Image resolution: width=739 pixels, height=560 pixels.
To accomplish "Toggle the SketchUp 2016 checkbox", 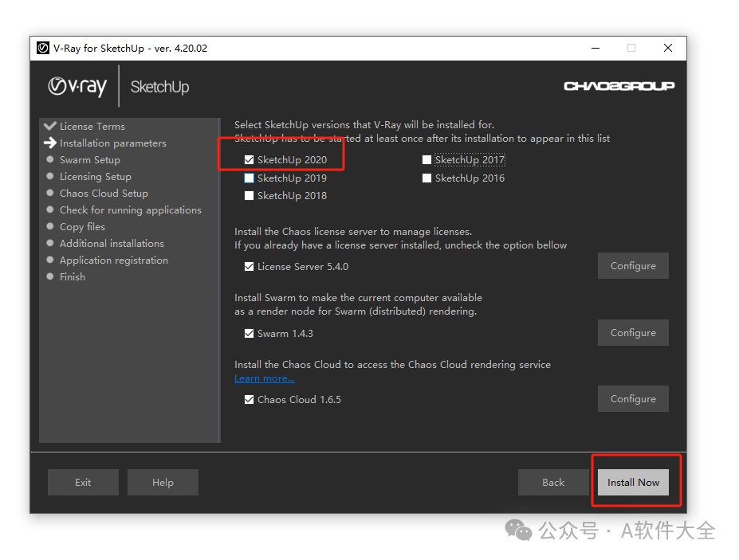I will click(427, 178).
